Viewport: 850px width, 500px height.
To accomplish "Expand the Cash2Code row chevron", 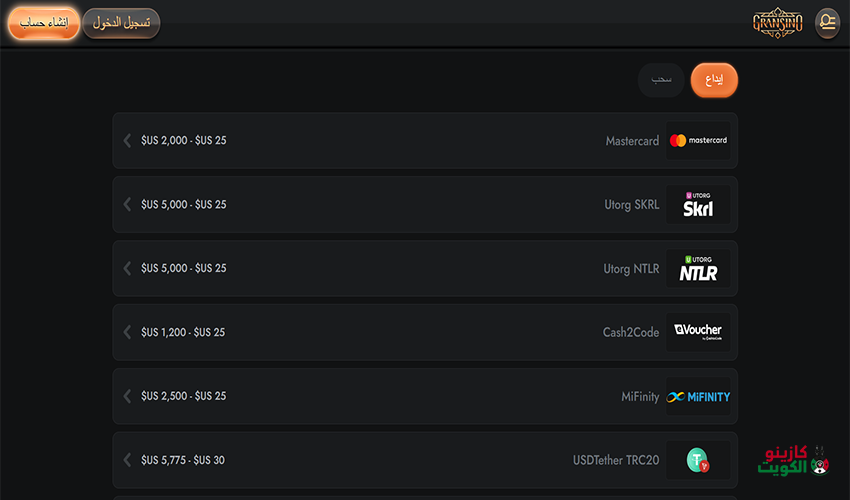I will (127, 332).
